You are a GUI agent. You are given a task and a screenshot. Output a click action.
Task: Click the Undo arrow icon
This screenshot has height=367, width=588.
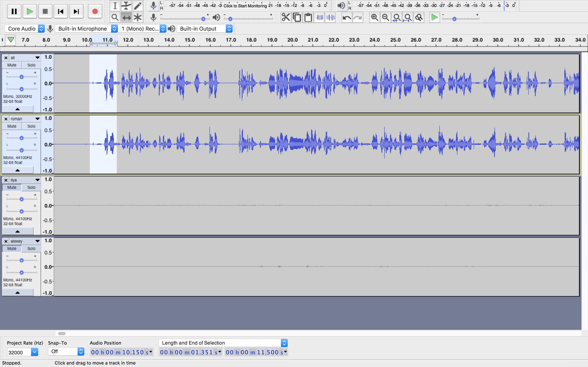(x=346, y=18)
